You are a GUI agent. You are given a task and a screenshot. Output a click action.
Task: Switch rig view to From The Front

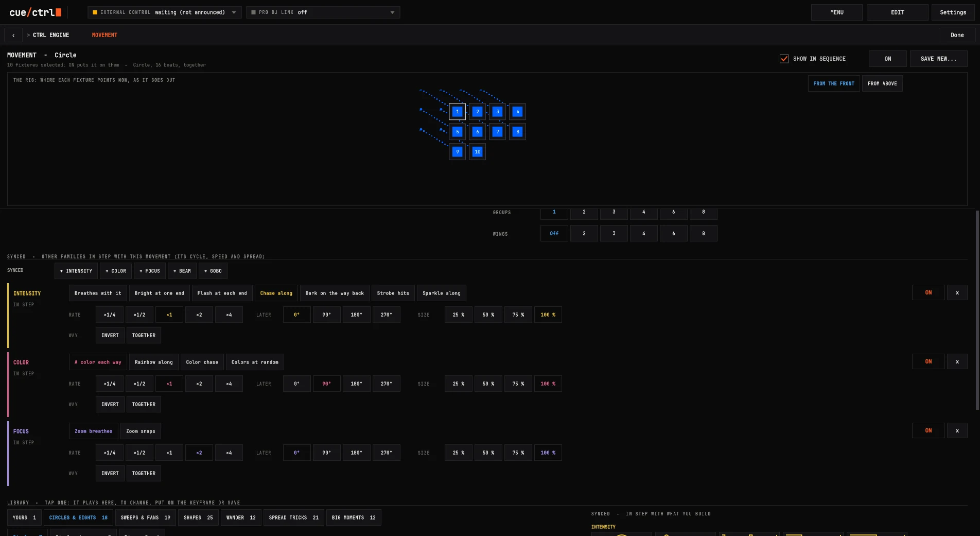click(x=833, y=83)
